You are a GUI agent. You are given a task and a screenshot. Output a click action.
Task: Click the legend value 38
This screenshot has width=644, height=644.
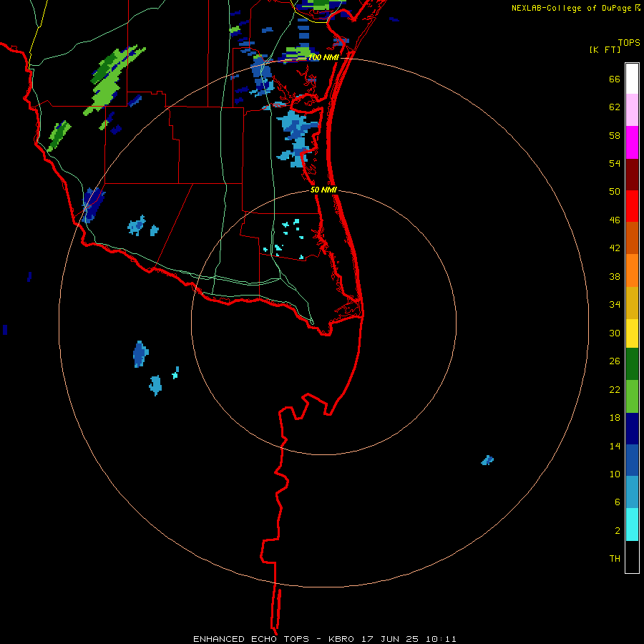pyautogui.click(x=615, y=276)
